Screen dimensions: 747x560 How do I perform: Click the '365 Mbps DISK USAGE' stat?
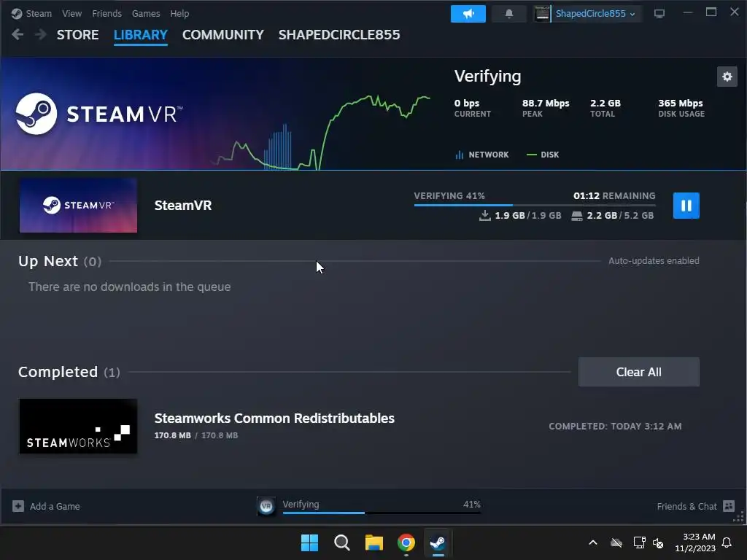point(681,108)
